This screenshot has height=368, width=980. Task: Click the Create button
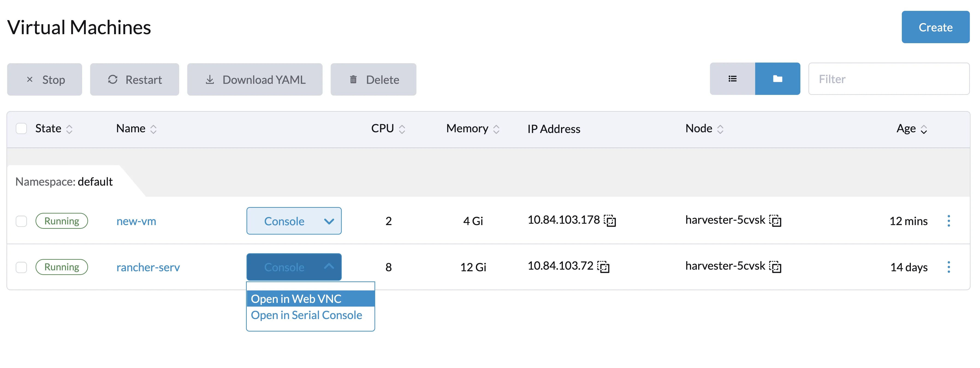(x=935, y=27)
